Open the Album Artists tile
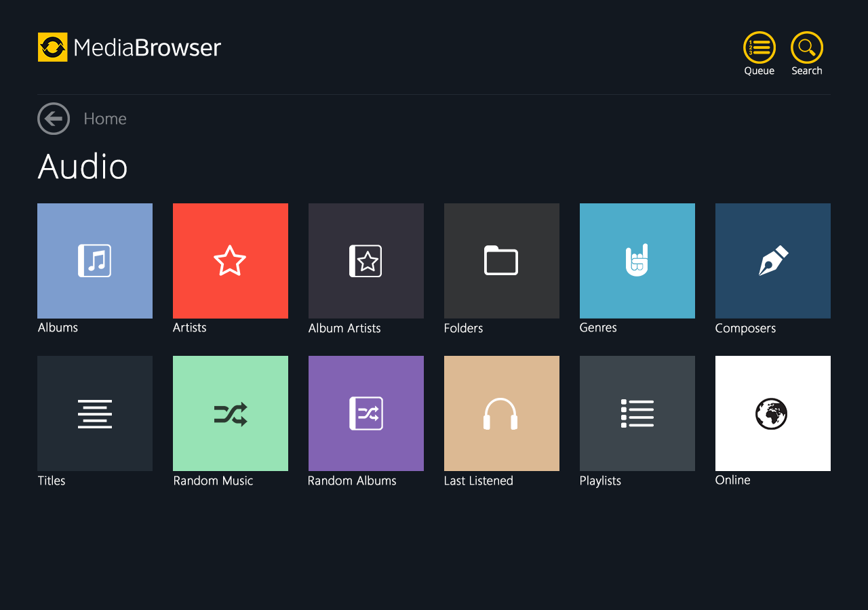The width and height of the screenshot is (868, 610). click(x=366, y=261)
